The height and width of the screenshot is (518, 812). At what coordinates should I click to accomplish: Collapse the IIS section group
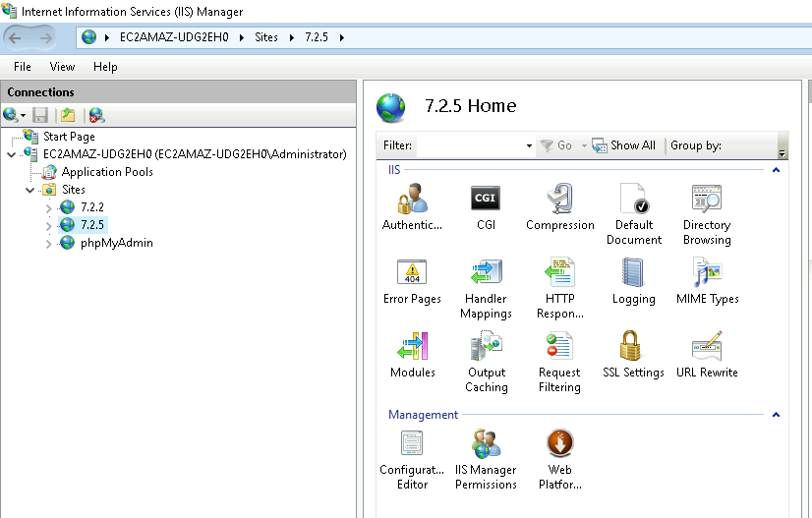click(x=776, y=170)
